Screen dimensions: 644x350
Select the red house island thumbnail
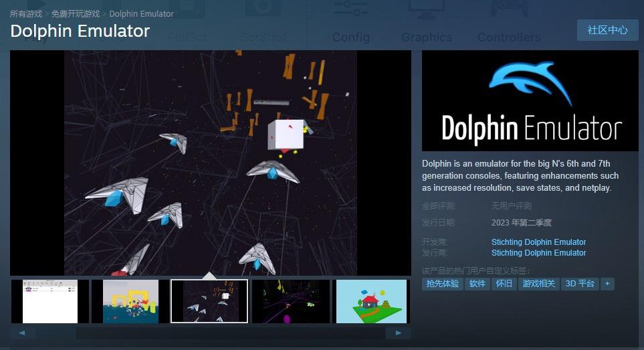click(x=371, y=302)
